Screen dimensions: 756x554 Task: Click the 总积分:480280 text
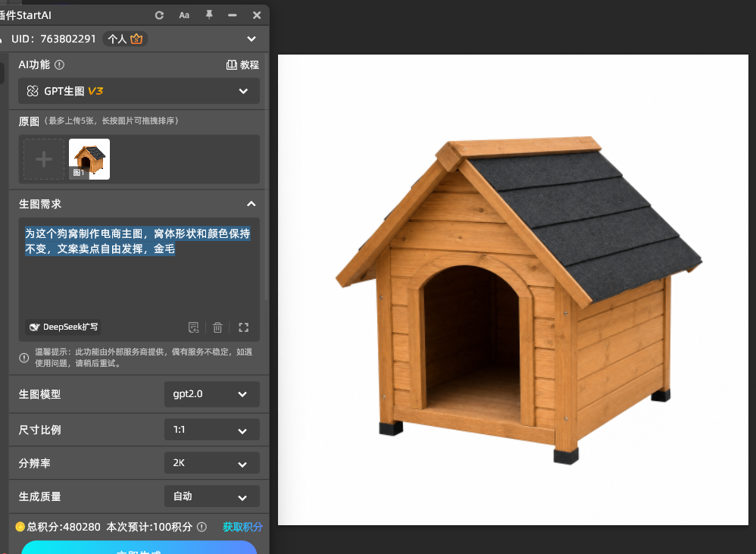click(64, 527)
